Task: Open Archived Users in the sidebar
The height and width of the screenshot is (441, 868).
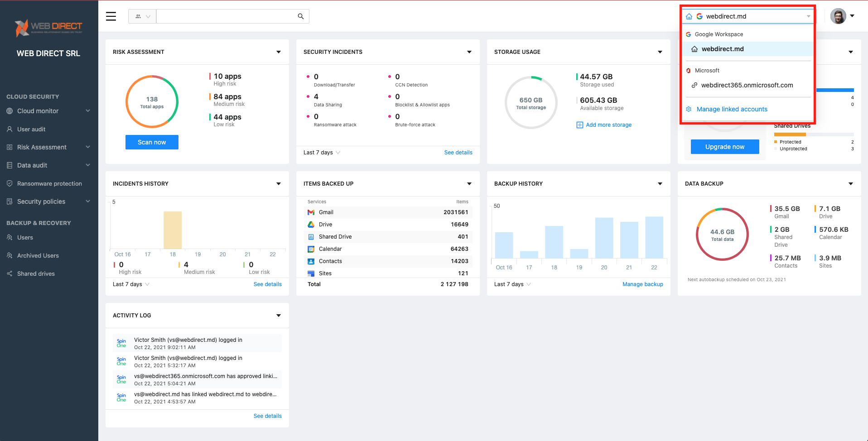Action: pos(38,255)
